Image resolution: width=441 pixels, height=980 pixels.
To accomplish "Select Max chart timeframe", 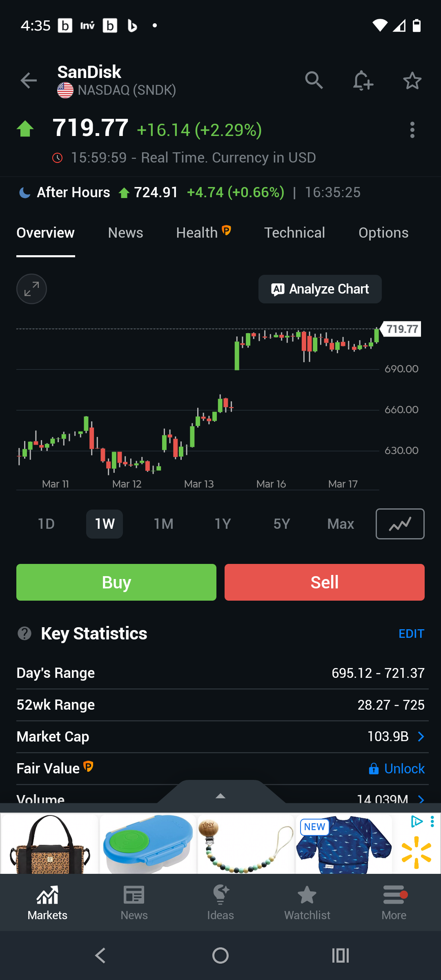I will click(341, 524).
